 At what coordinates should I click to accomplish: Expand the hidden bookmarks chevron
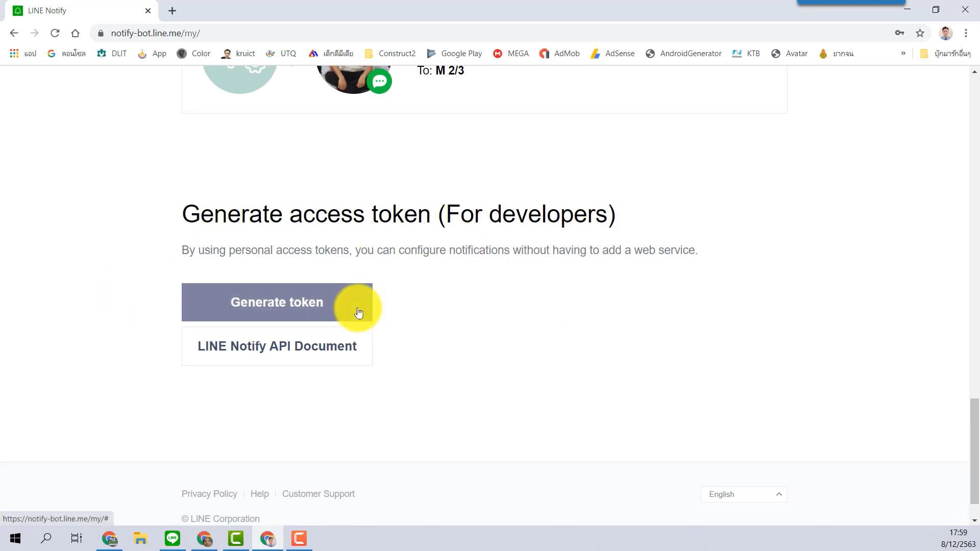click(903, 54)
